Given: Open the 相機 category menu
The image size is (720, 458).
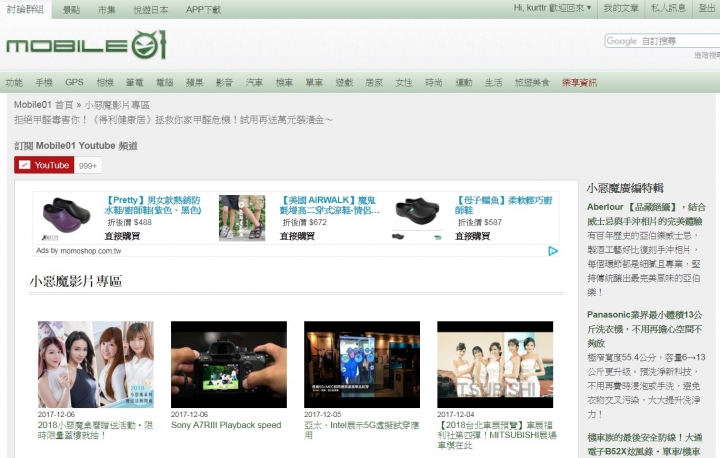Looking at the screenshot, I should [105, 83].
